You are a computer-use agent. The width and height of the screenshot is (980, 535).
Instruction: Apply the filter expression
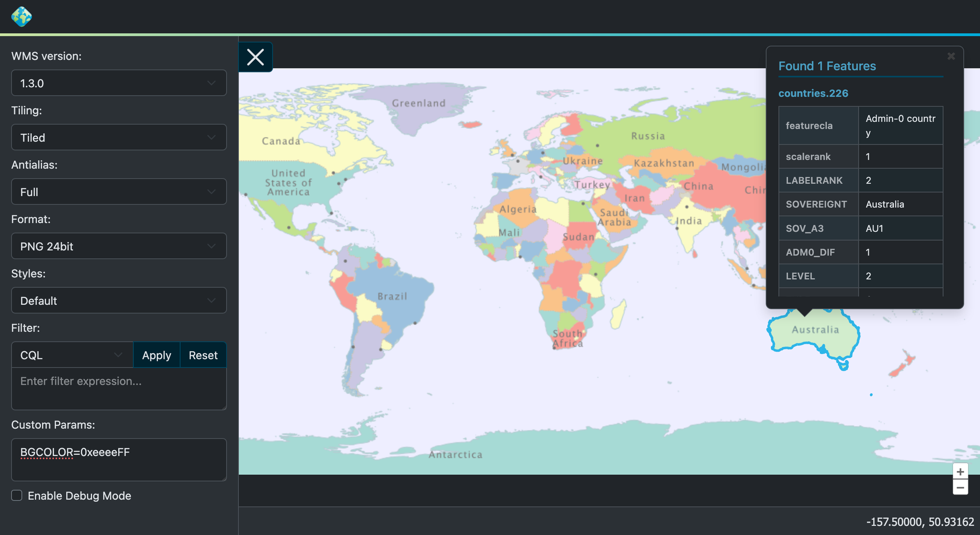click(157, 355)
